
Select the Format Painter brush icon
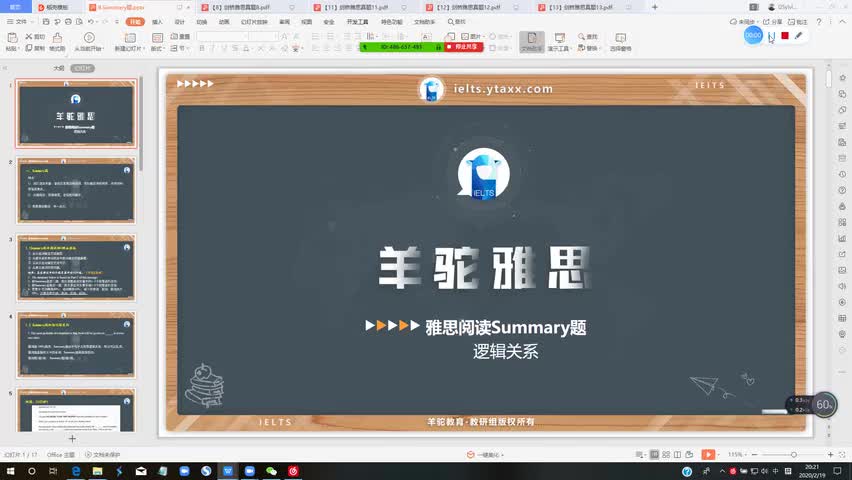coord(57,38)
